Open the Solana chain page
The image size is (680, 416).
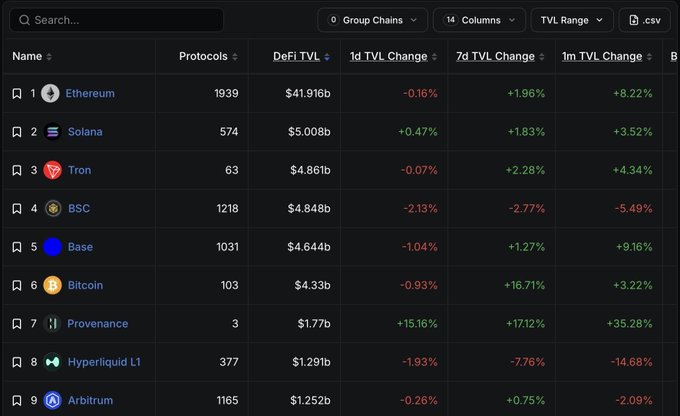point(85,132)
